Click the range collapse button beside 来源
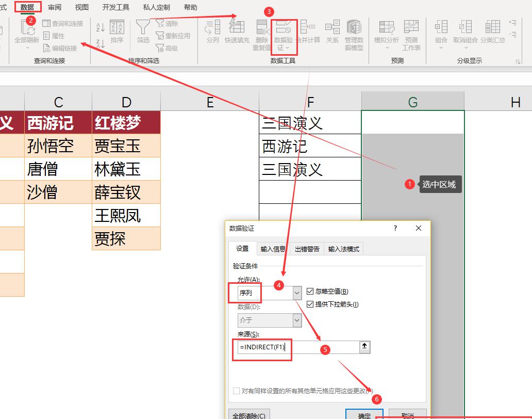Viewport: 532px width, 419px height. point(365,347)
